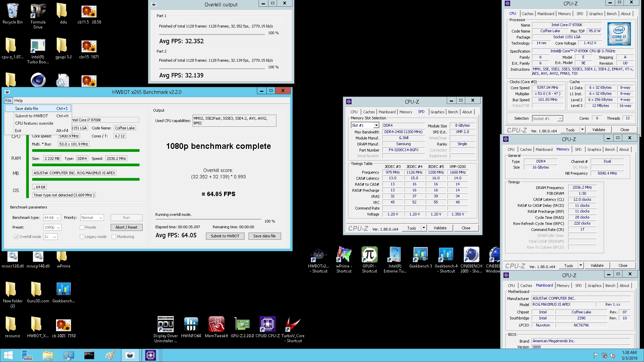Launch the Geekbench 4 Shortcut icon
This screenshot has height=362, width=644.
click(446, 260)
